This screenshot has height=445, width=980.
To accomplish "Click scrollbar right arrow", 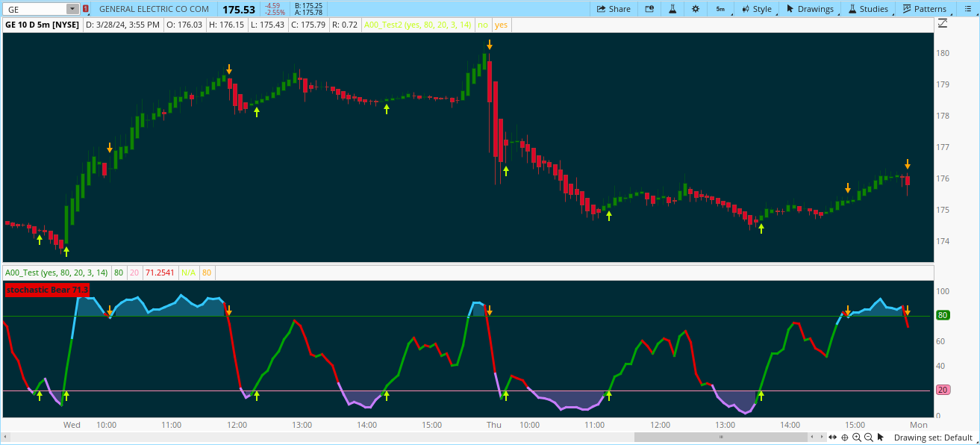I will click(x=822, y=437).
